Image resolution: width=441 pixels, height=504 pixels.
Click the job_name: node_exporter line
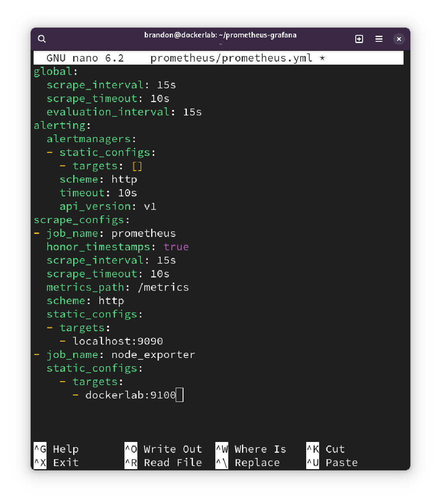tap(115, 354)
